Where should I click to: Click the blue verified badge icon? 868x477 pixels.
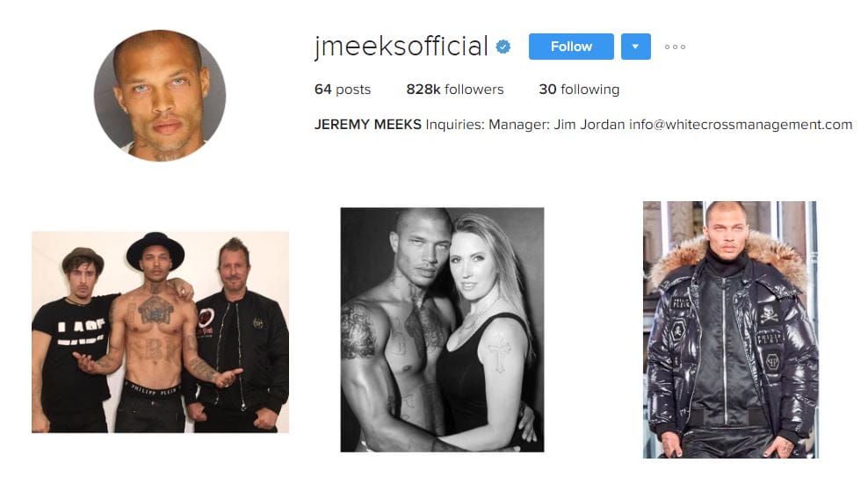point(503,47)
